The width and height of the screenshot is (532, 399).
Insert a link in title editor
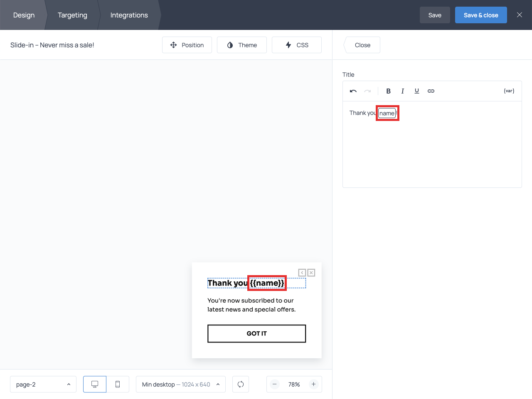[431, 91]
